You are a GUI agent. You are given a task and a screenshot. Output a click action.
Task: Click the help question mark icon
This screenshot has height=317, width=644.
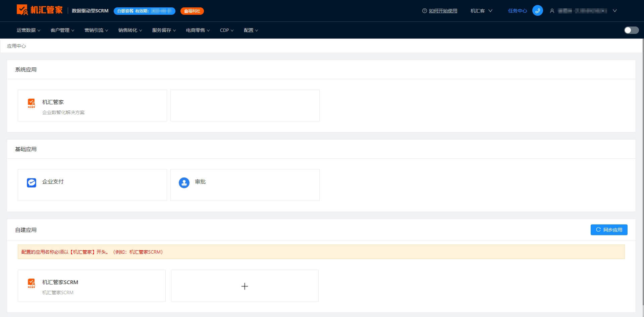(424, 11)
